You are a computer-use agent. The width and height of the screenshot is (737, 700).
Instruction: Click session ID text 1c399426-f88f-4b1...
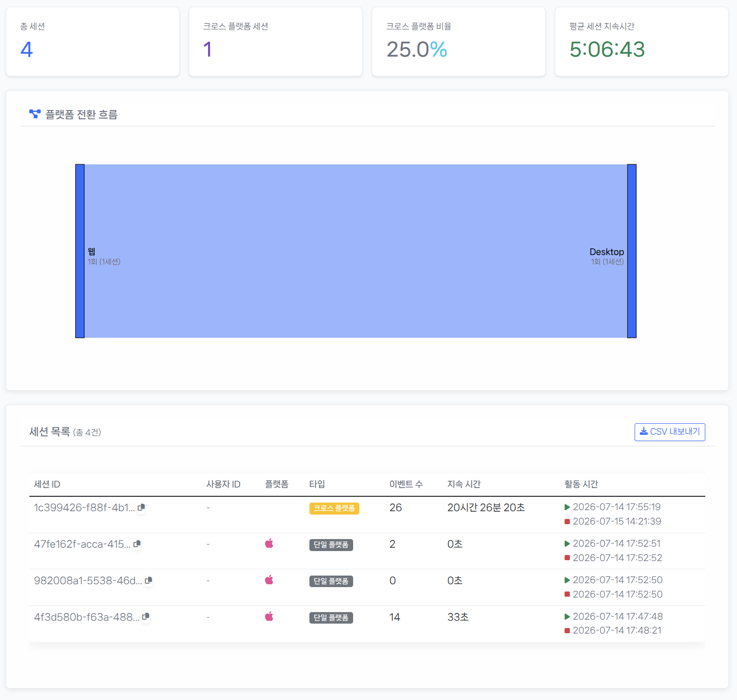click(x=84, y=507)
